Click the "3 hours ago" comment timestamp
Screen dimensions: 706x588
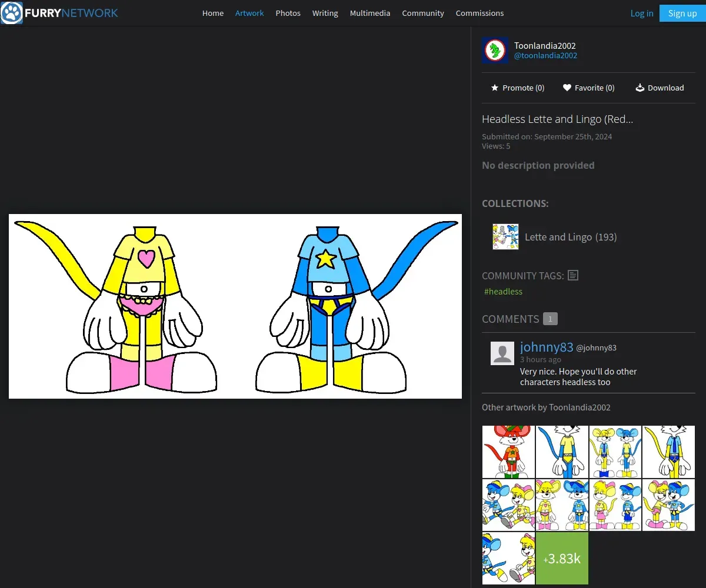point(540,359)
